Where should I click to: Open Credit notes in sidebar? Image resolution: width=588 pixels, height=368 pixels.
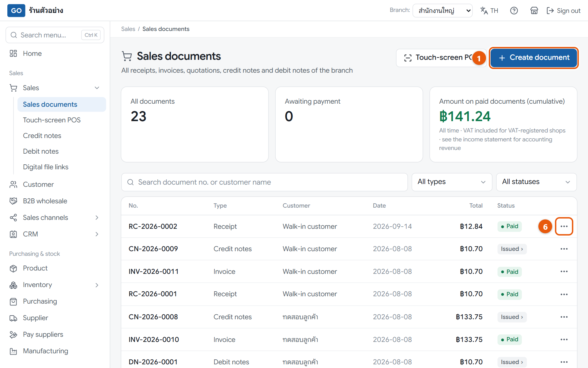(42, 136)
